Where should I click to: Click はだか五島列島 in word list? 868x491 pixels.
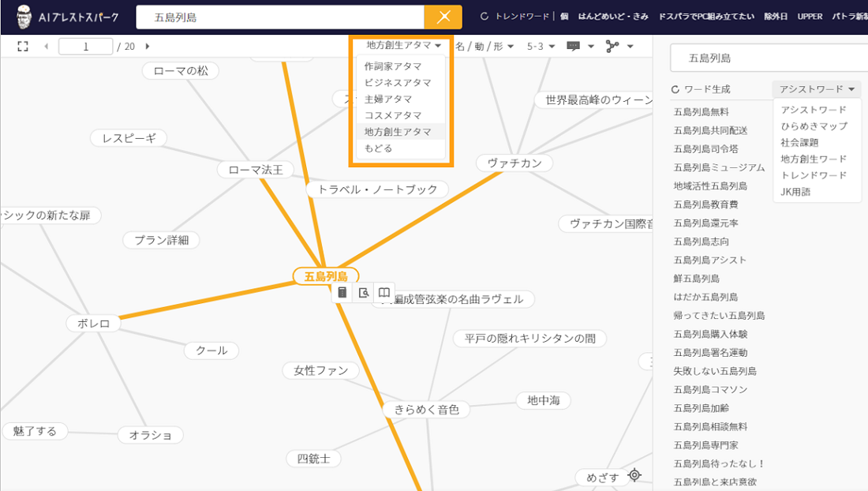(x=705, y=297)
